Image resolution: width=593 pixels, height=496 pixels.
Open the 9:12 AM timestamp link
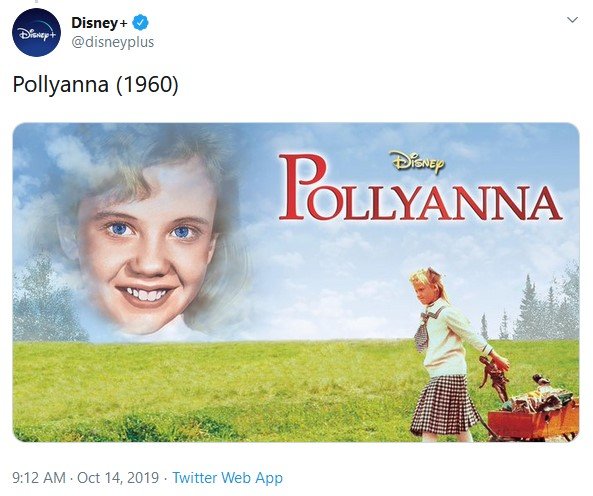[x=39, y=477]
